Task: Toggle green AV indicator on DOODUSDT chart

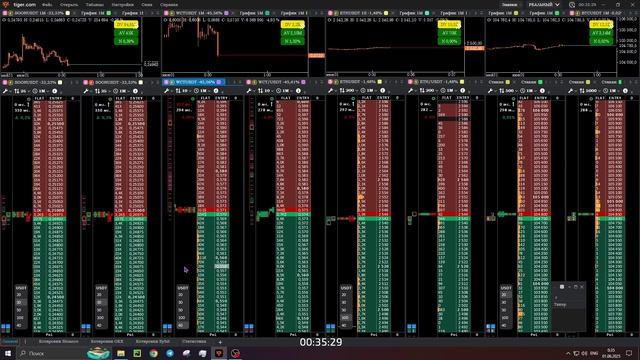Action: [x=126, y=33]
